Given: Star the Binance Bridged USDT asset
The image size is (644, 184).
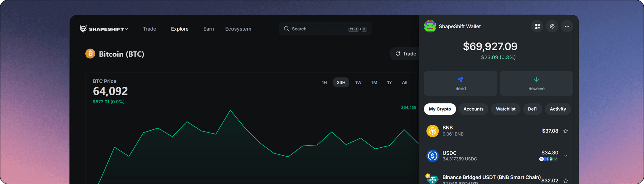Looking at the screenshot, I should click(566, 181).
